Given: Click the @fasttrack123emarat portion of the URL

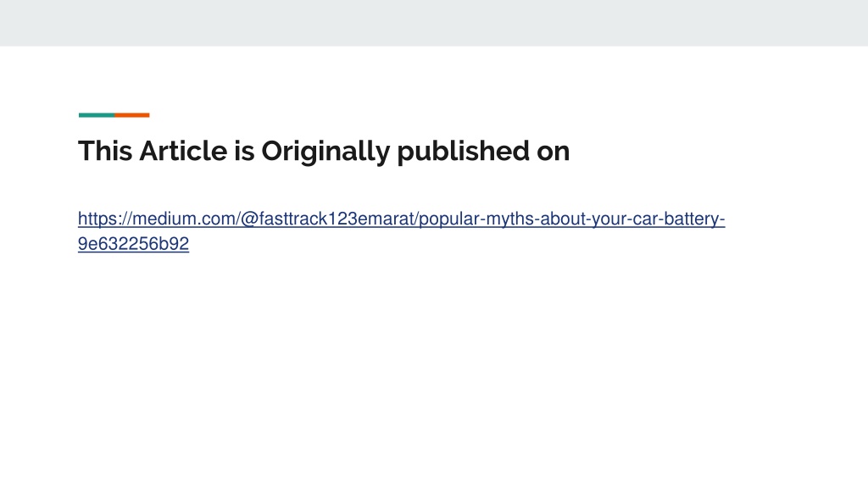Looking at the screenshot, I should tap(327, 219).
